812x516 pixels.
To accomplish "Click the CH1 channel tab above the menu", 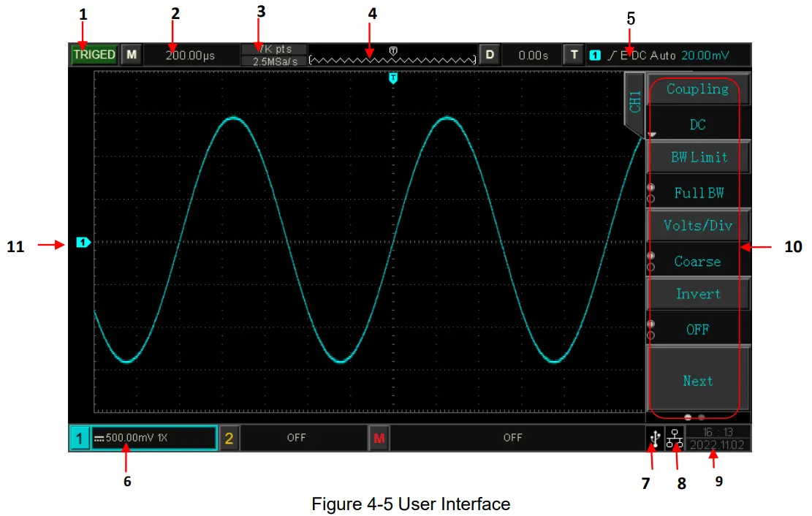I will tap(633, 100).
